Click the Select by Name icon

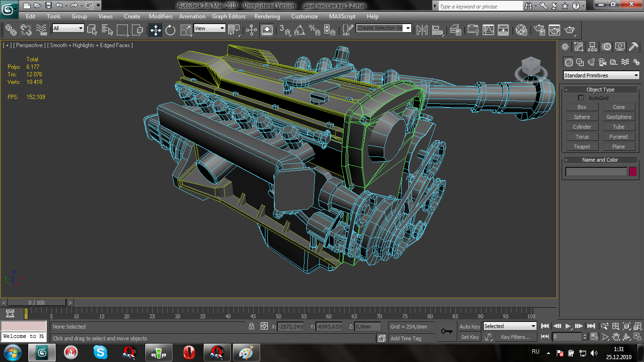[107, 30]
